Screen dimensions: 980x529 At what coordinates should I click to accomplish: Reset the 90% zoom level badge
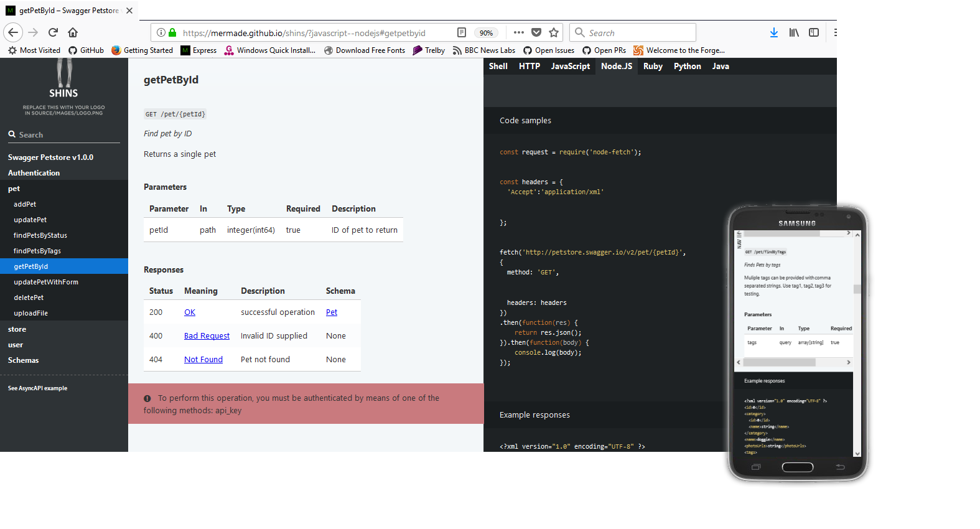[486, 33]
